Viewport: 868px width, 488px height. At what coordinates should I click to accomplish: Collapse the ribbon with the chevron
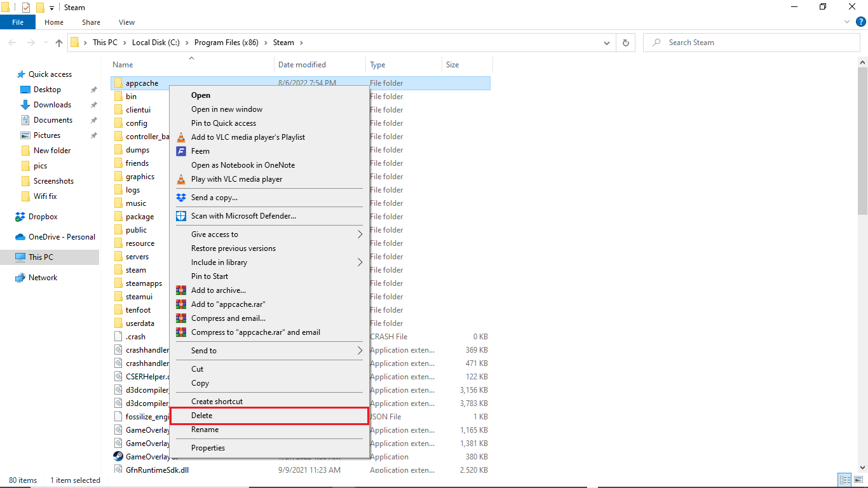click(x=847, y=22)
